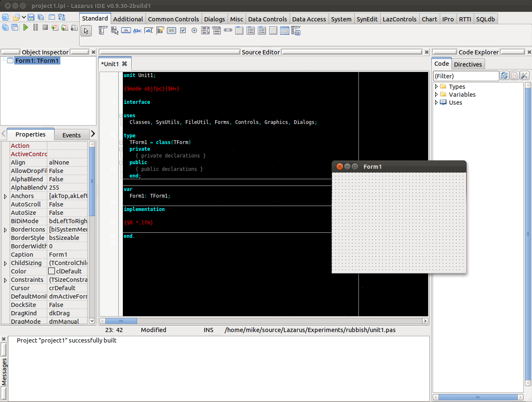Switch to the Events tab in Object Inspector
Screen dimensions: 532x402
pos(71,135)
